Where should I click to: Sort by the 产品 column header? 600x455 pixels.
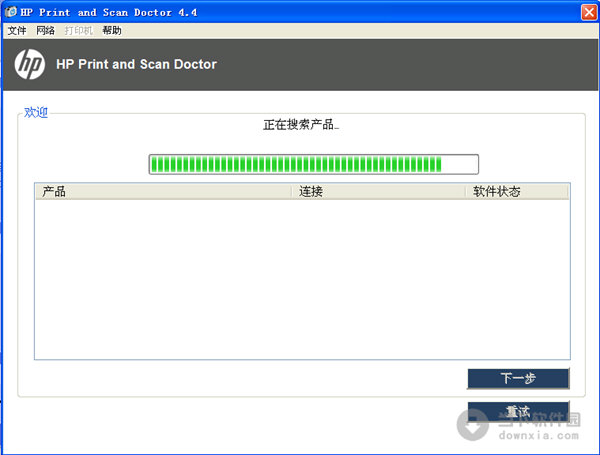[x=164, y=191]
